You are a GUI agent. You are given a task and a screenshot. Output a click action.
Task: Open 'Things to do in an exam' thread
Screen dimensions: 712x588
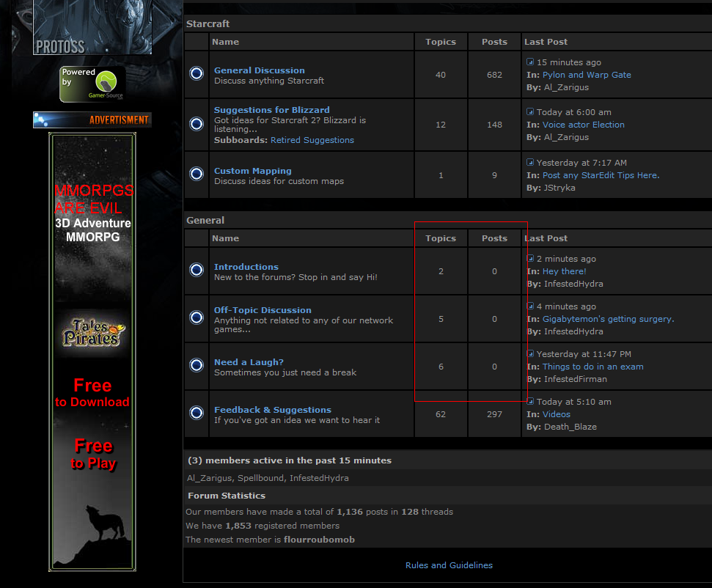coord(592,367)
